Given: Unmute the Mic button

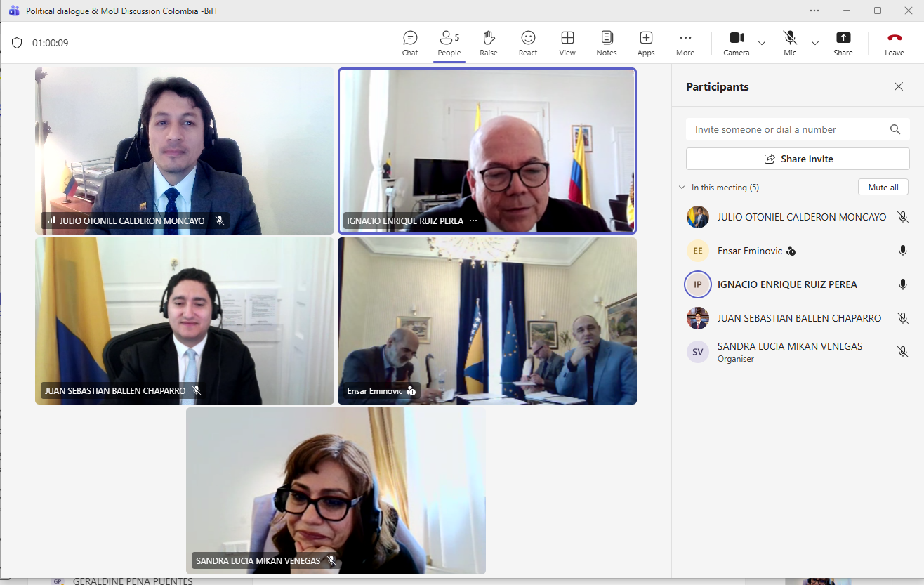Looking at the screenshot, I should click(x=790, y=44).
